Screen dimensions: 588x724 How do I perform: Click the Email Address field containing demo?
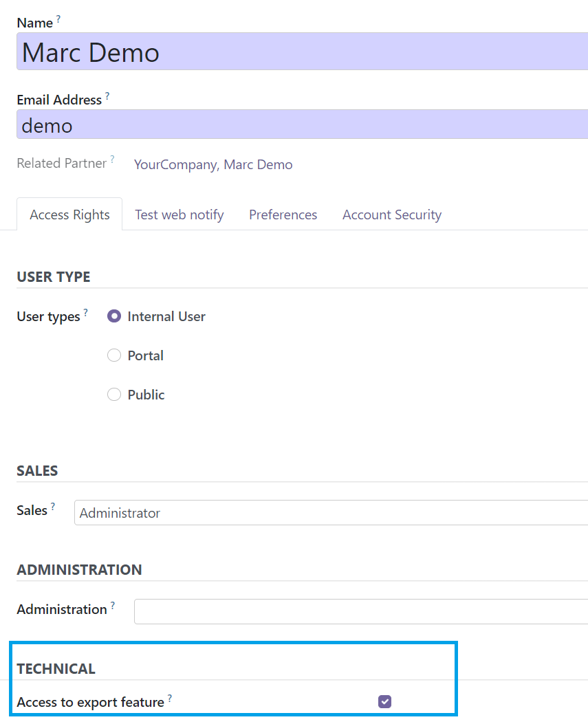click(303, 124)
